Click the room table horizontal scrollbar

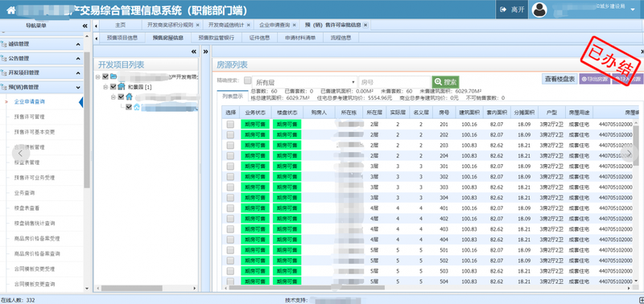tap(308, 288)
